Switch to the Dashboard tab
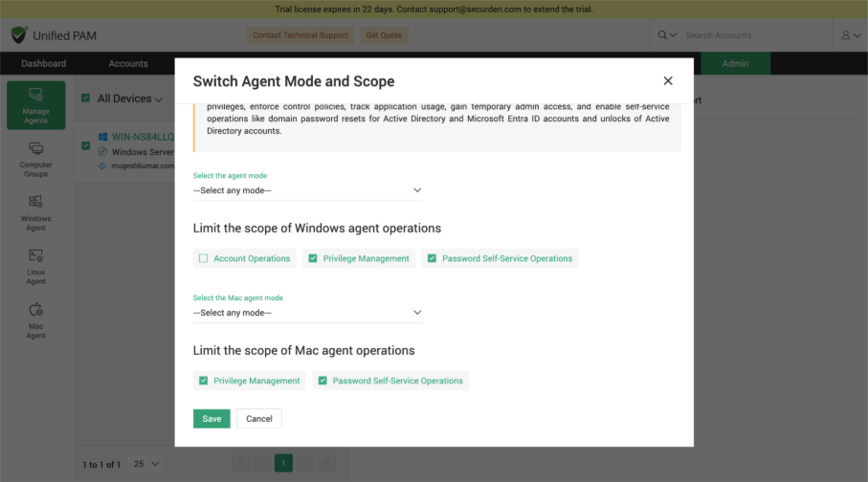Image resolution: width=868 pixels, height=482 pixels. tap(43, 64)
